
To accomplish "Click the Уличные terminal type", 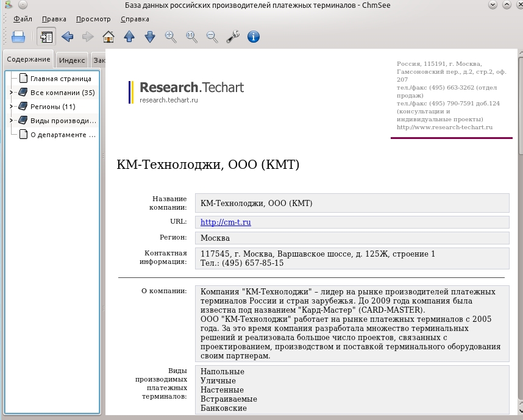I will point(218,380).
